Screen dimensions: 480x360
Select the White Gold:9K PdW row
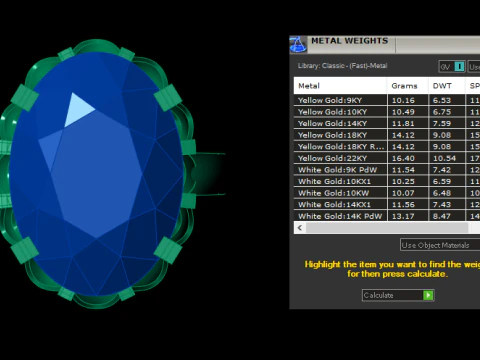click(x=387, y=170)
